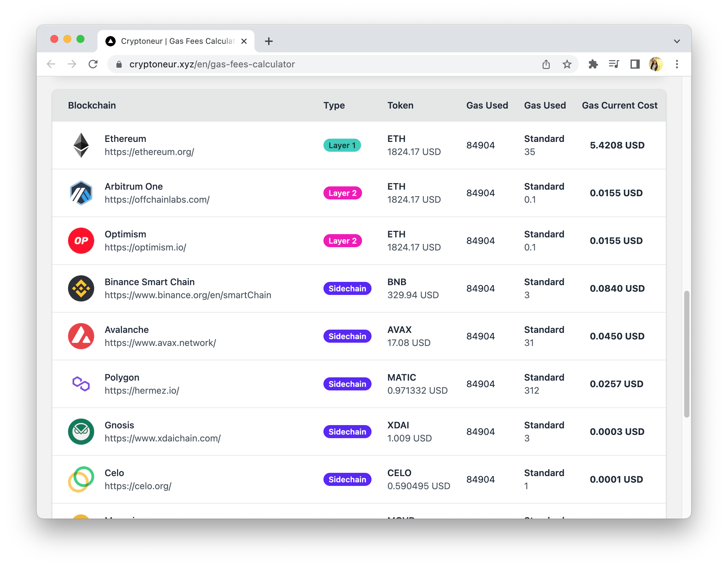
Task: Click the green Gnosis logo
Action: point(81,431)
